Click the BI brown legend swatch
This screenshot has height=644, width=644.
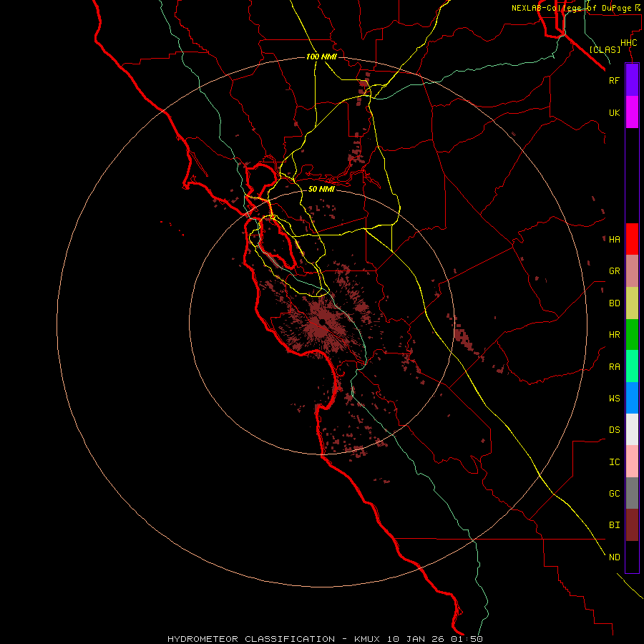[632, 525]
